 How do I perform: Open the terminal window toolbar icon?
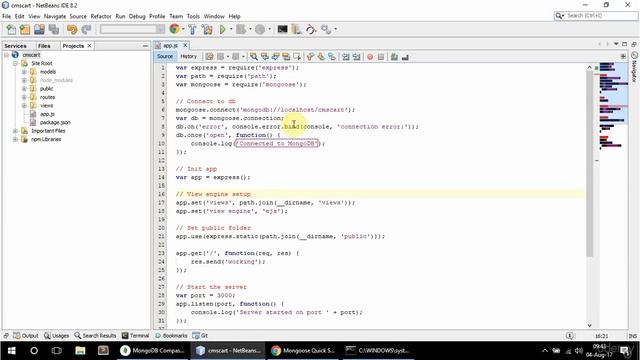(x=282, y=29)
